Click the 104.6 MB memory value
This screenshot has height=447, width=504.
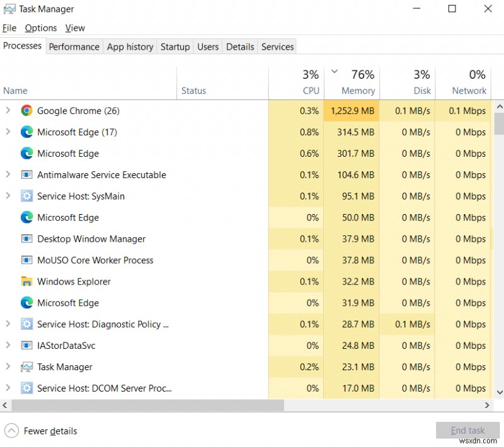click(355, 174)
